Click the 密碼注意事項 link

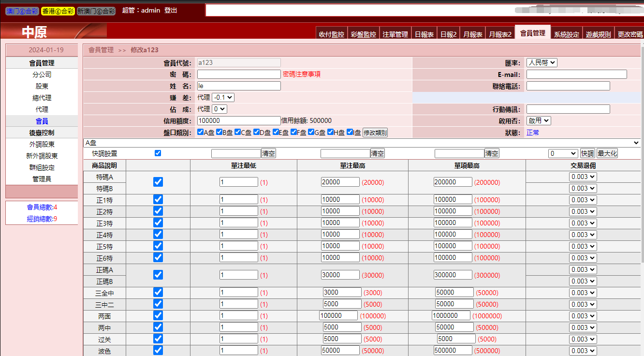pyautogui.click(x=301, y=74)
